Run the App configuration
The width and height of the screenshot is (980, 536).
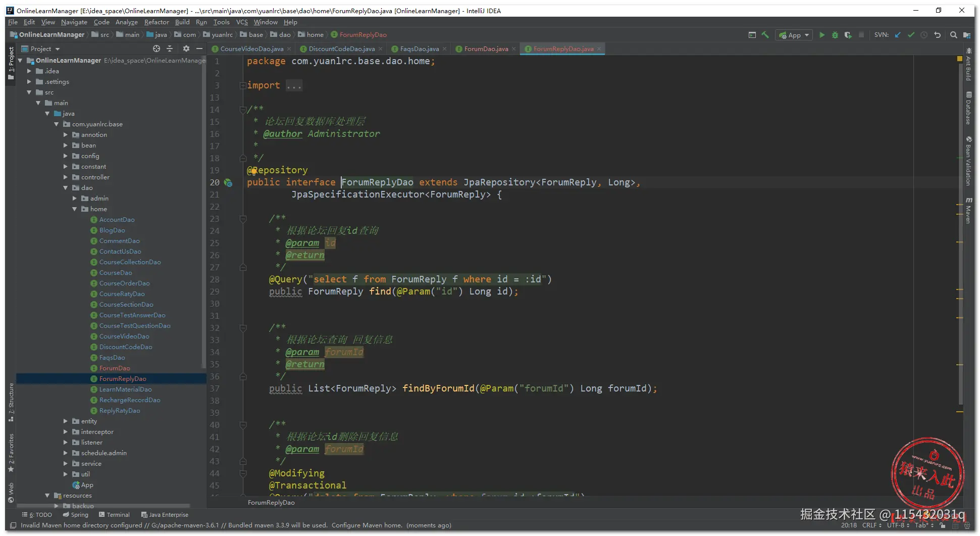[x=822, y=35]
